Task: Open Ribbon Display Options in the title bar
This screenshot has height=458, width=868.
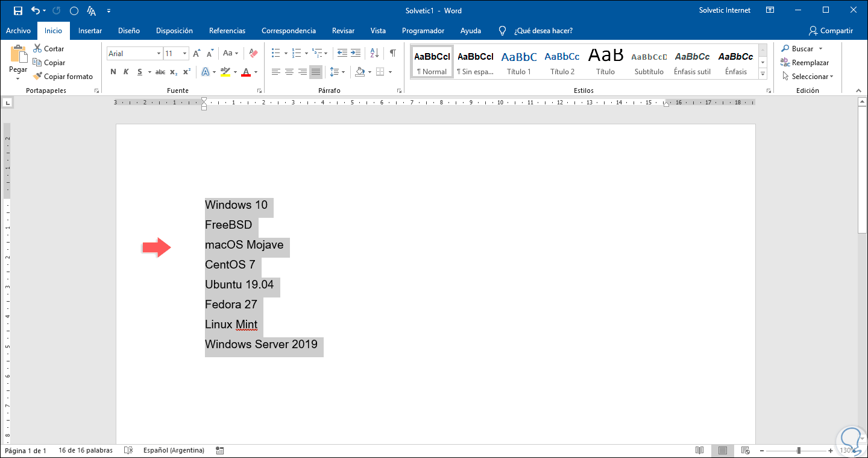Action: [x=770, y=10]
